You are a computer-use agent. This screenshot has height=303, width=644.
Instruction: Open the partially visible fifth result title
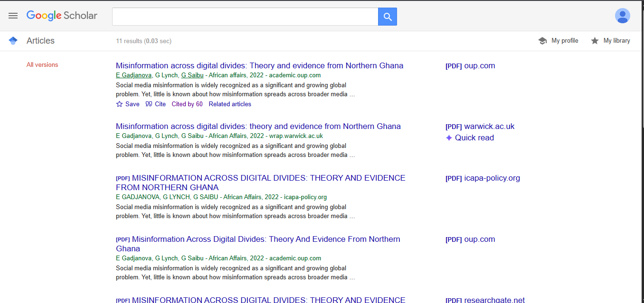261,300
